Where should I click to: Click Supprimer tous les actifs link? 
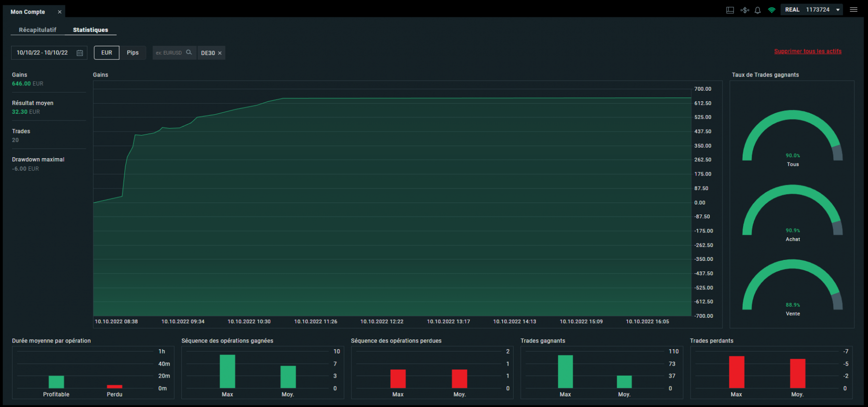[x=808, y=51]
